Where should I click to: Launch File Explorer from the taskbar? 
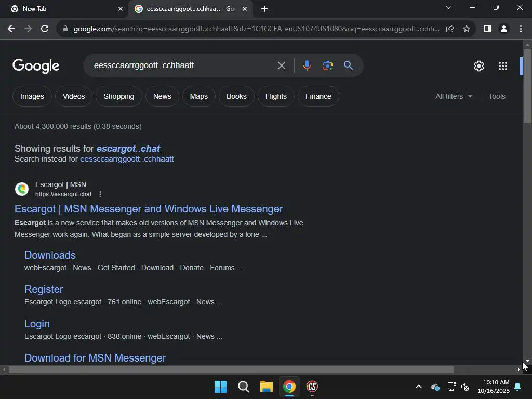pos(267,387)
